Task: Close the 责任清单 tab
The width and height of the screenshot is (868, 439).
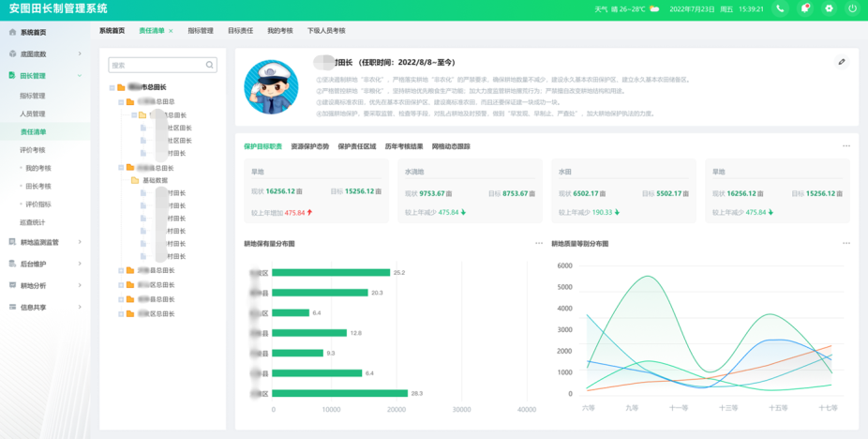Action: 171,31
